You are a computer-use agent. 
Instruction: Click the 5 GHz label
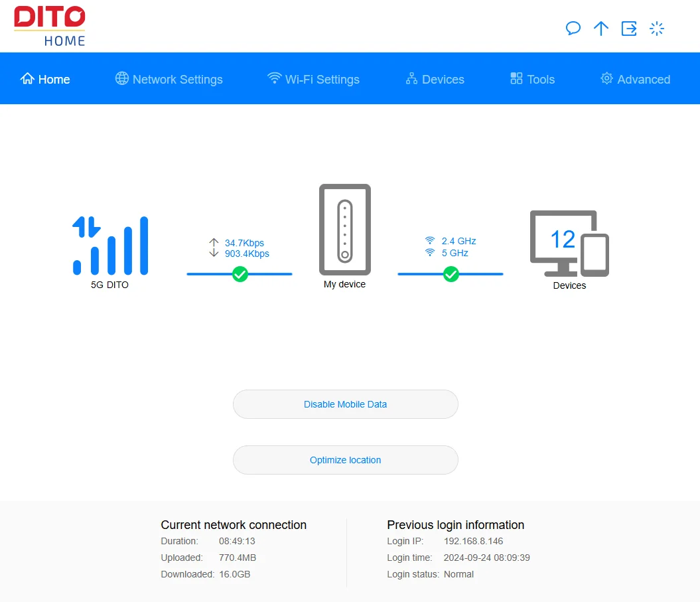pyautogui.click(x=455, y=254)
